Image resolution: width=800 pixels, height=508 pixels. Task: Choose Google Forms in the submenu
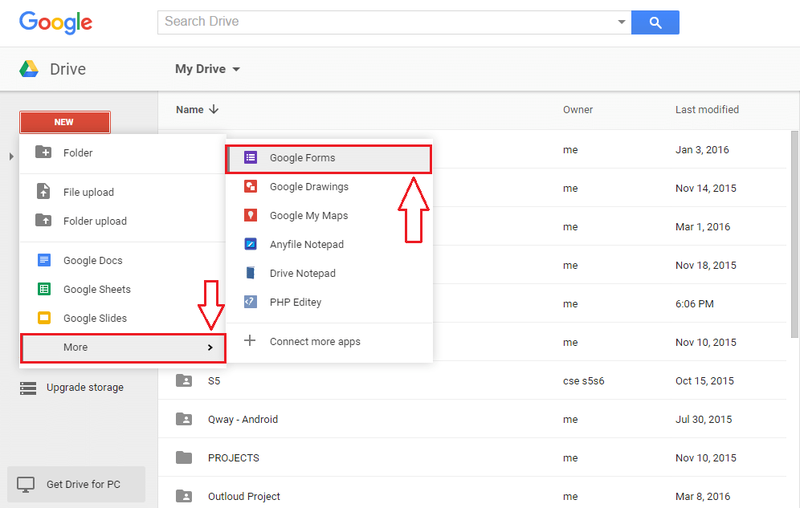[x=329, y=159]
